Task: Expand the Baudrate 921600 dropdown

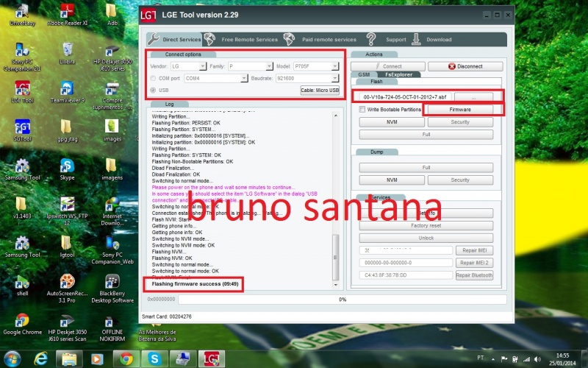Action: click(335, 78)
